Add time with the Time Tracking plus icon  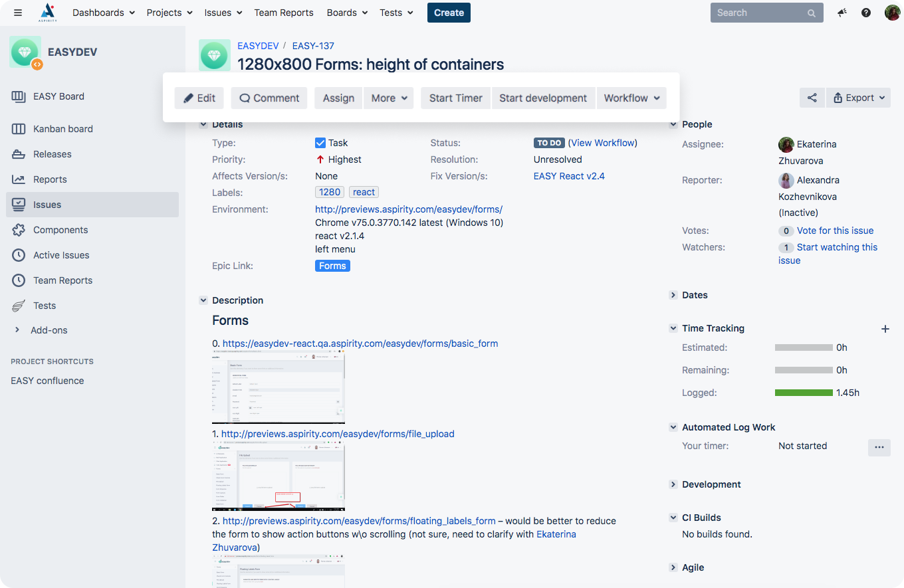[885, 328]
